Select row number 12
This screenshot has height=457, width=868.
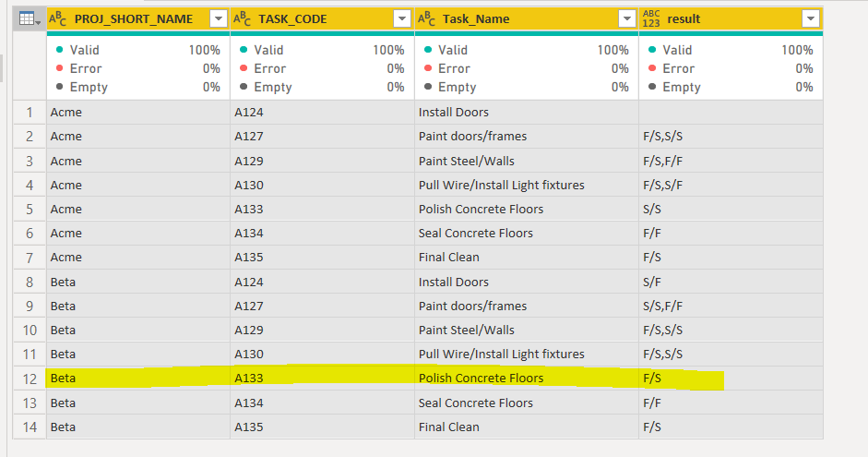point(30,379)
